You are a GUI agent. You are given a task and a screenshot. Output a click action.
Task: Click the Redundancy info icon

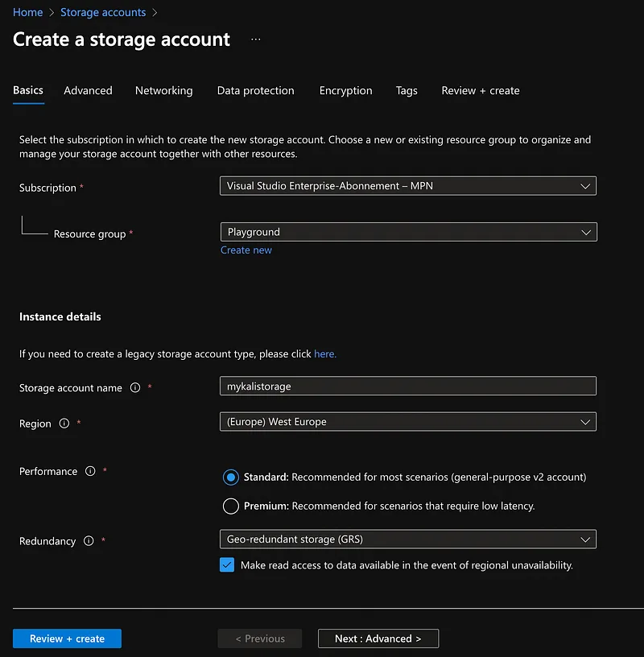pyautogui.click(x=89, y=541)
